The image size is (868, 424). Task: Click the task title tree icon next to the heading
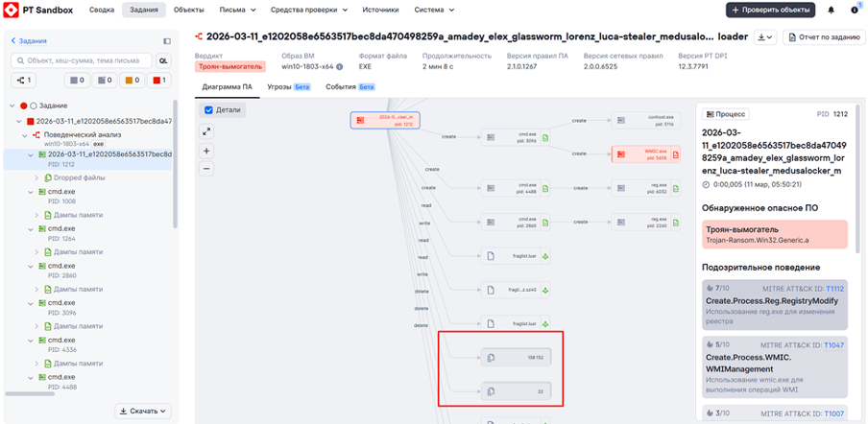199,36
